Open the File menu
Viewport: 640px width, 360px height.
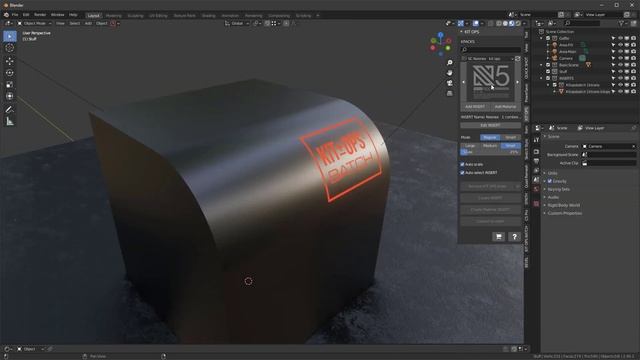[15, 15]
